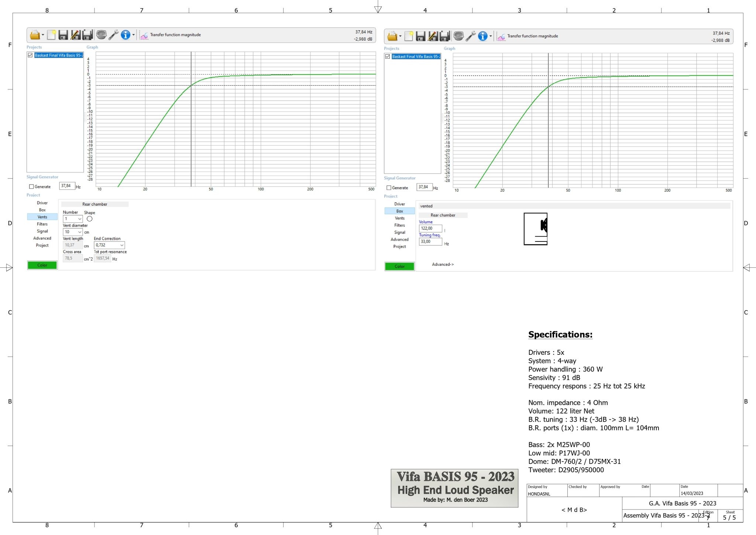Select Project tab in right panel
The width and height of the screenshot is (756, 535).
pyautogui.click(x=399, y=246)
